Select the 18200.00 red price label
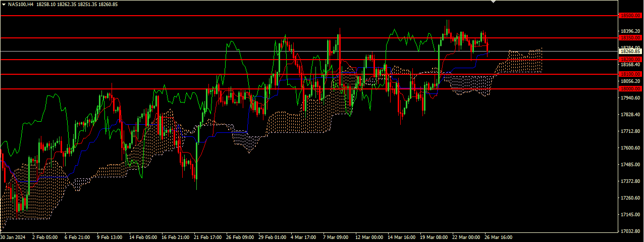 click(630, 60)
